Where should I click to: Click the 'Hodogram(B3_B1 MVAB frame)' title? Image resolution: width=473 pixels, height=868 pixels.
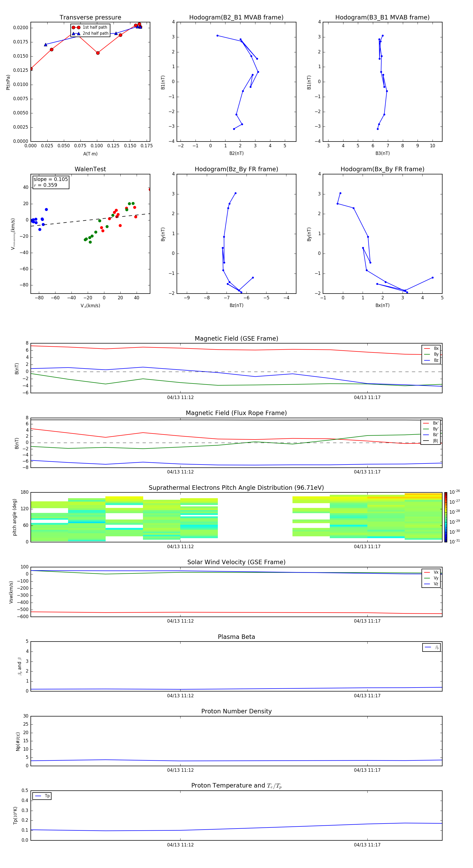[382, 18]
